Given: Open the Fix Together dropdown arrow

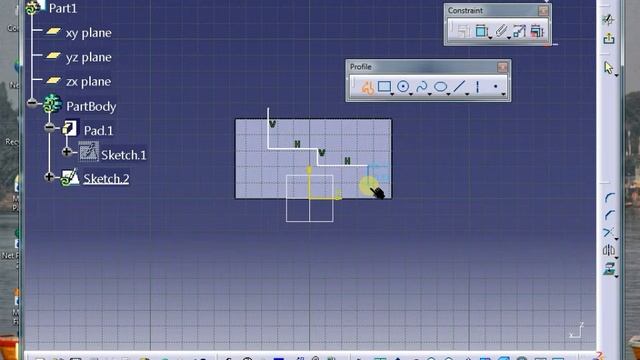Looking at the screenshot, I should click(x=509, y=38).
